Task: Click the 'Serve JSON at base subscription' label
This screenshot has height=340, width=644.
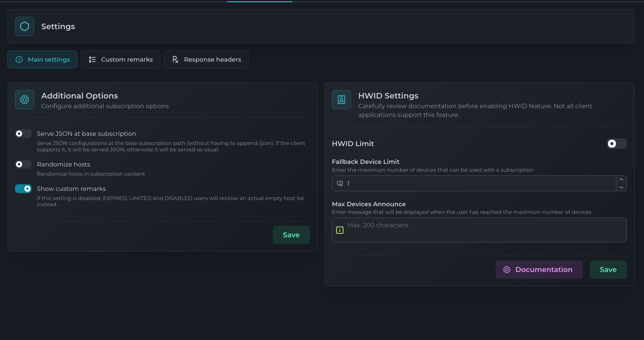Action: pos(86,134)
